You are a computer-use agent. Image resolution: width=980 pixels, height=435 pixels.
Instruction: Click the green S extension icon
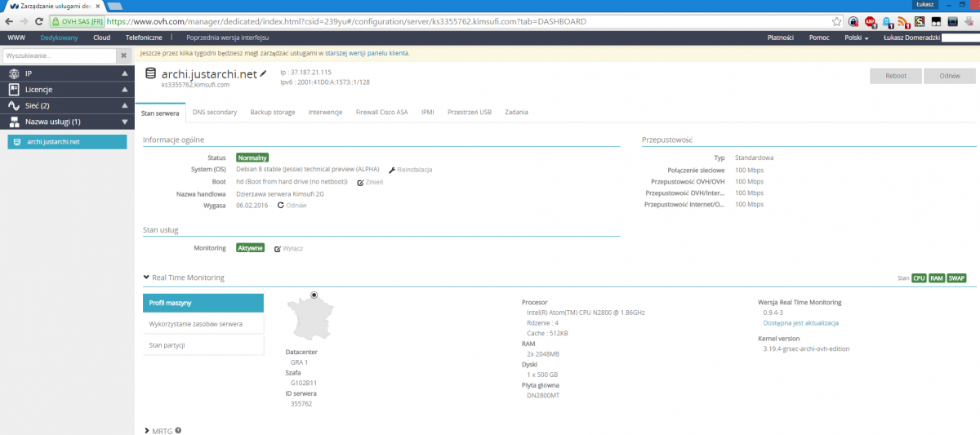[x=920, y=22]
